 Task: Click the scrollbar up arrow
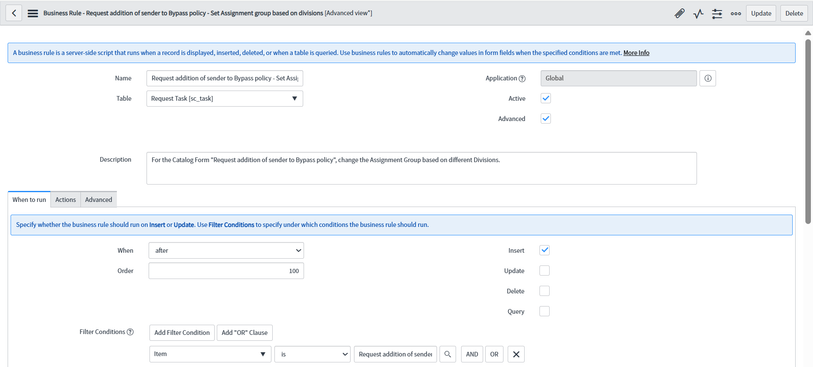808,33
